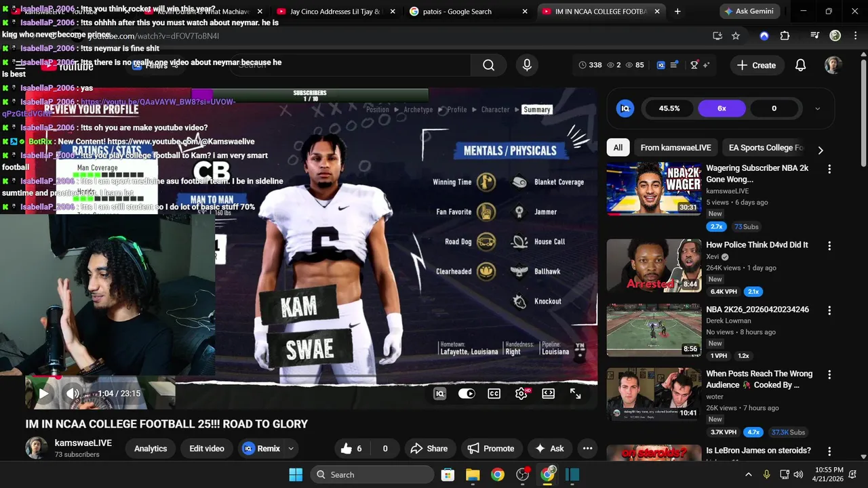The image size is (868, 488).
Task: Select the From kamswaeLIVE filter chip
Action: [675, 148]
